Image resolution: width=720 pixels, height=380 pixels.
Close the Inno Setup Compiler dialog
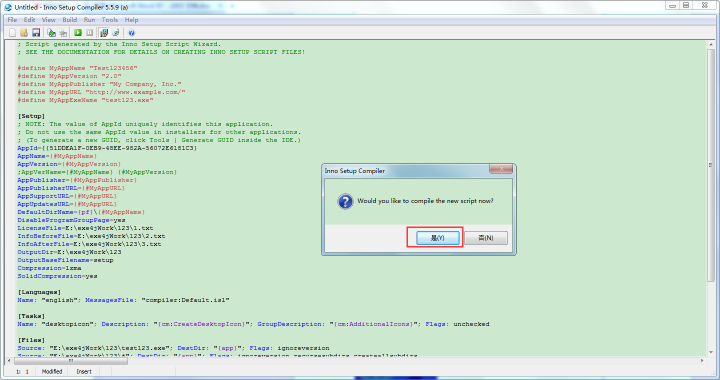pos(501,169)
